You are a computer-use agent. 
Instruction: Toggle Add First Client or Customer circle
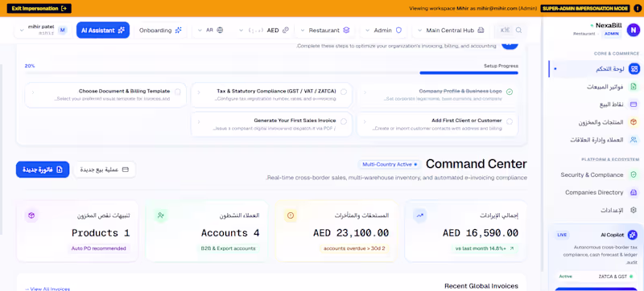[x=510, y=121]
